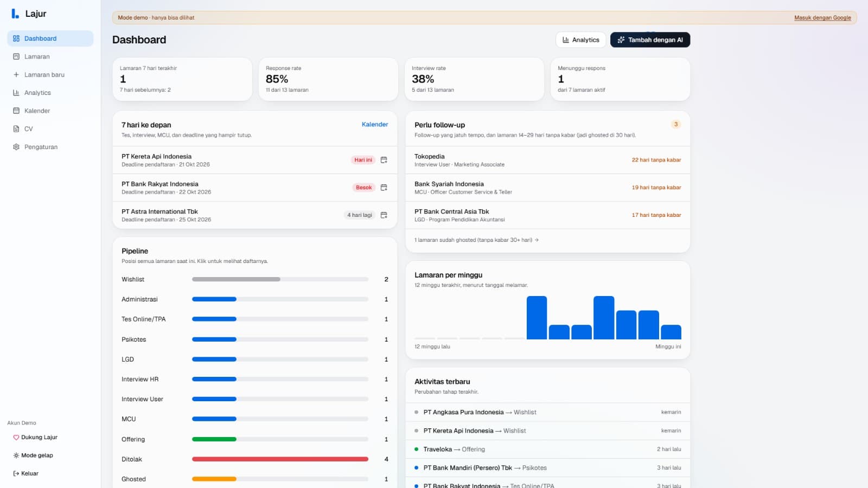
Task: Open the ghosted lamaran link with arrow
Action: 476,240
